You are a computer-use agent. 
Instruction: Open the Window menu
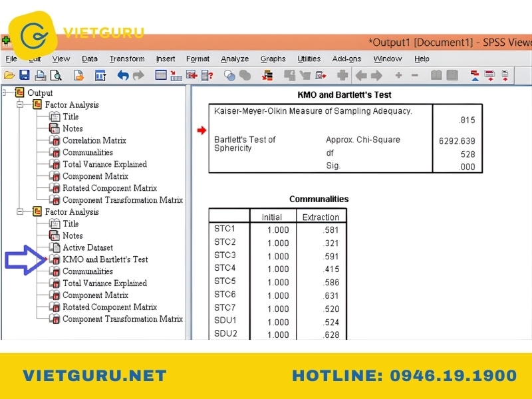coord(388,59)
